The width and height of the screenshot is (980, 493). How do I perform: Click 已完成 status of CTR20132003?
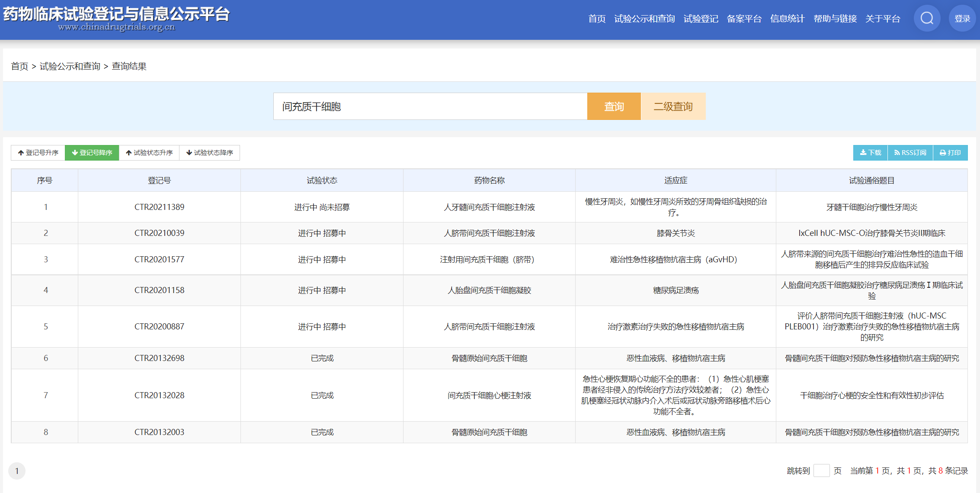coord(322,432)
